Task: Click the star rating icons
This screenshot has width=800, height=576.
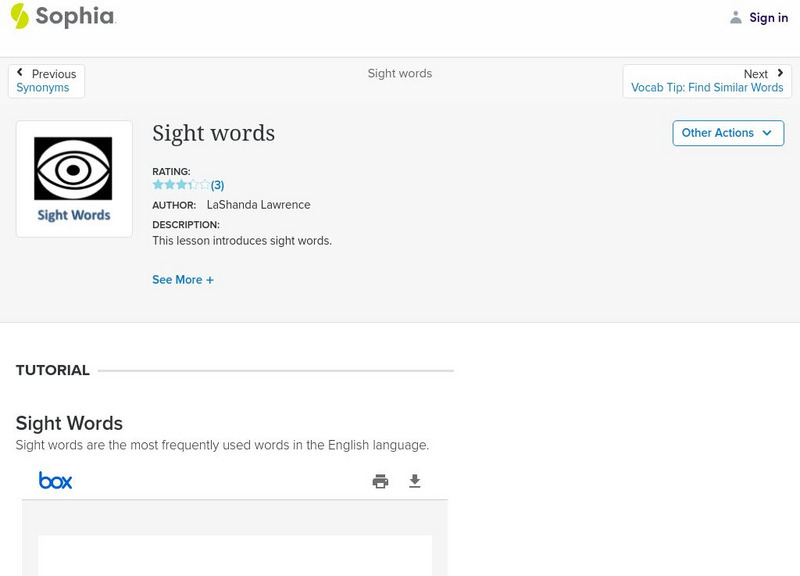Action: (x=181, y=185)
